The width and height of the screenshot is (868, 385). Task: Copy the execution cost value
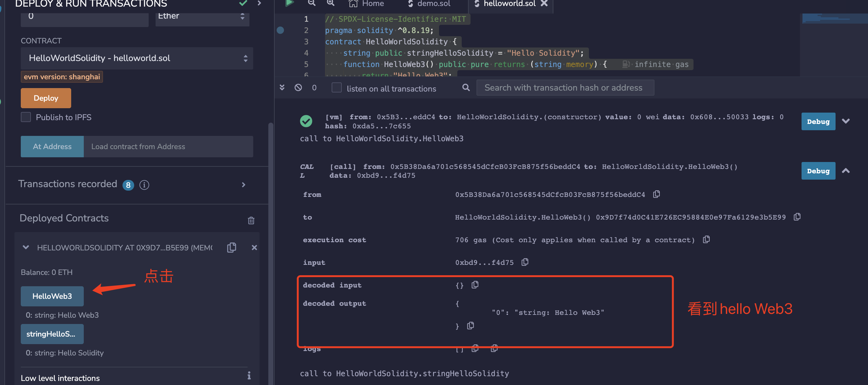[706, 239]
